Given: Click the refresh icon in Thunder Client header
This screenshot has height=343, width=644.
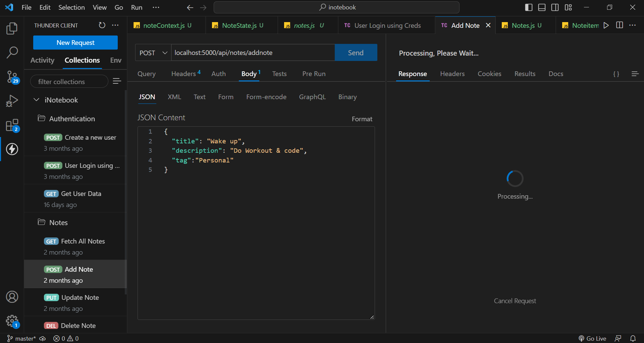Looking at the screenshot, I should (x=102, y=25).
